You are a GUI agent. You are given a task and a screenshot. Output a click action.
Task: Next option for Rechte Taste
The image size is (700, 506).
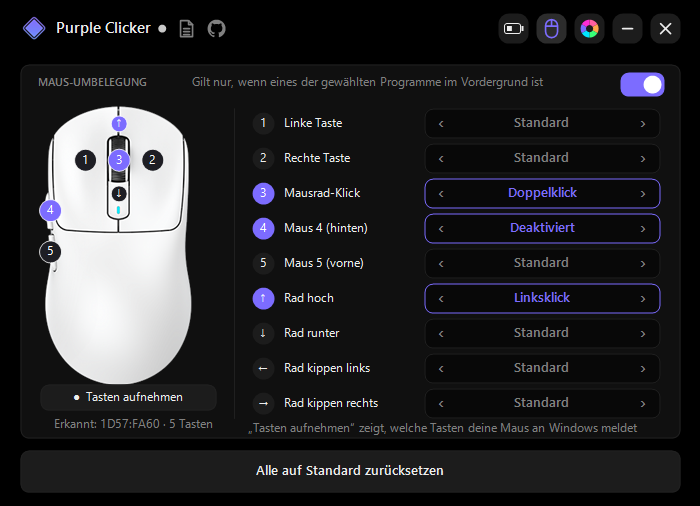643,159
